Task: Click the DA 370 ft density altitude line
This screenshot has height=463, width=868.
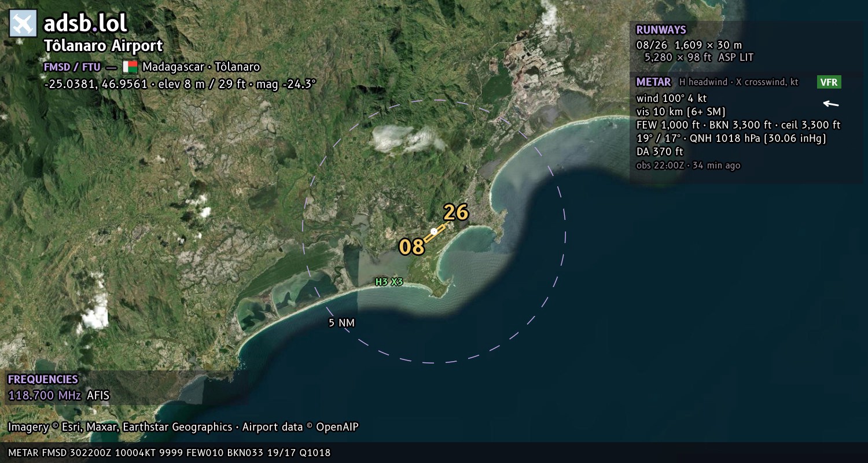Action: pos(660,152)
